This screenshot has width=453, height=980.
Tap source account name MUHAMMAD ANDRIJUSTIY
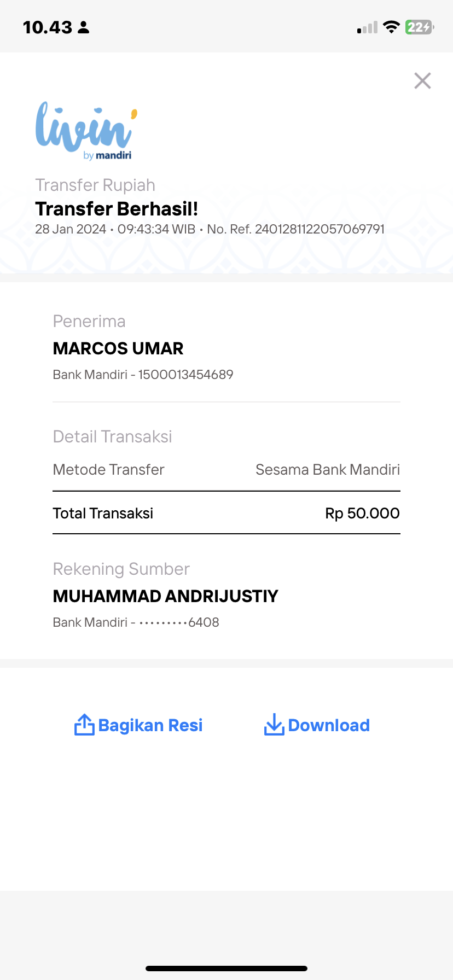166,596
